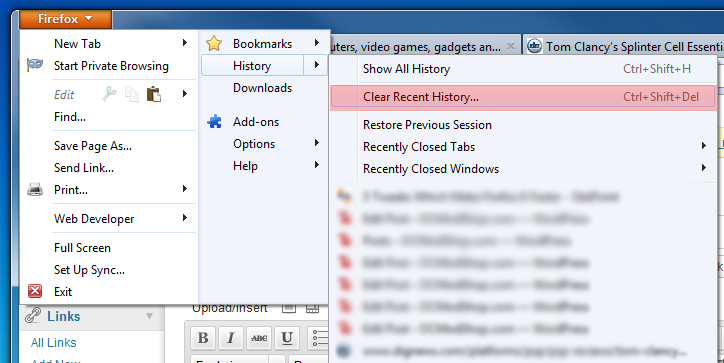
Task: Switch to video games gadgets tab
Action: [416, 47]
